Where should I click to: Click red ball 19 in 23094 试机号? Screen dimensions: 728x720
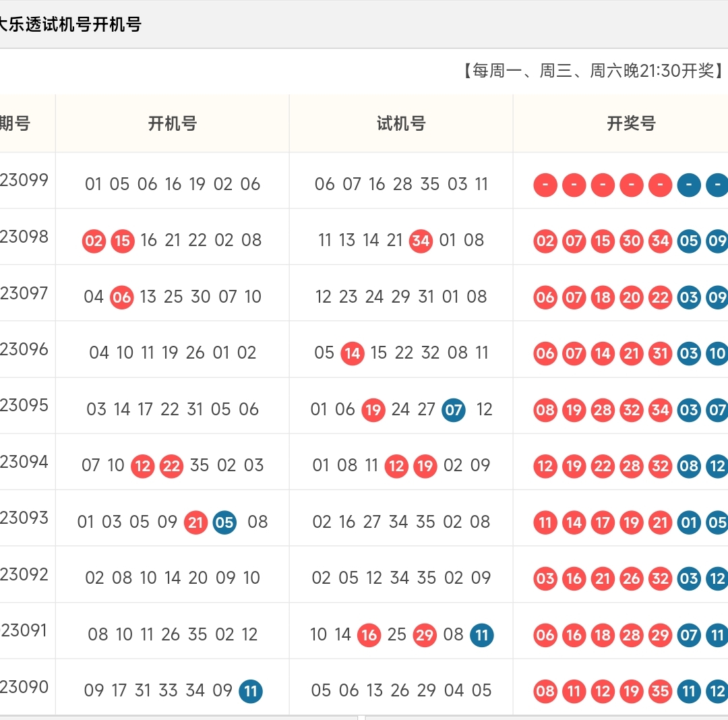425,466
